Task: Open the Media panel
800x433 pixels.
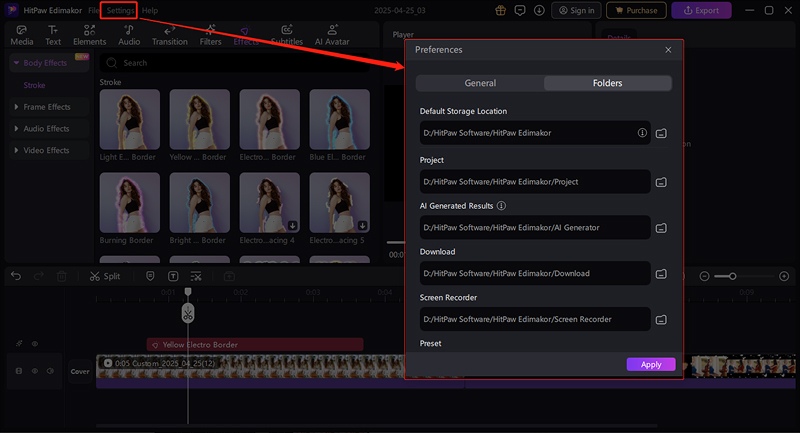Action: coord(21,35)
